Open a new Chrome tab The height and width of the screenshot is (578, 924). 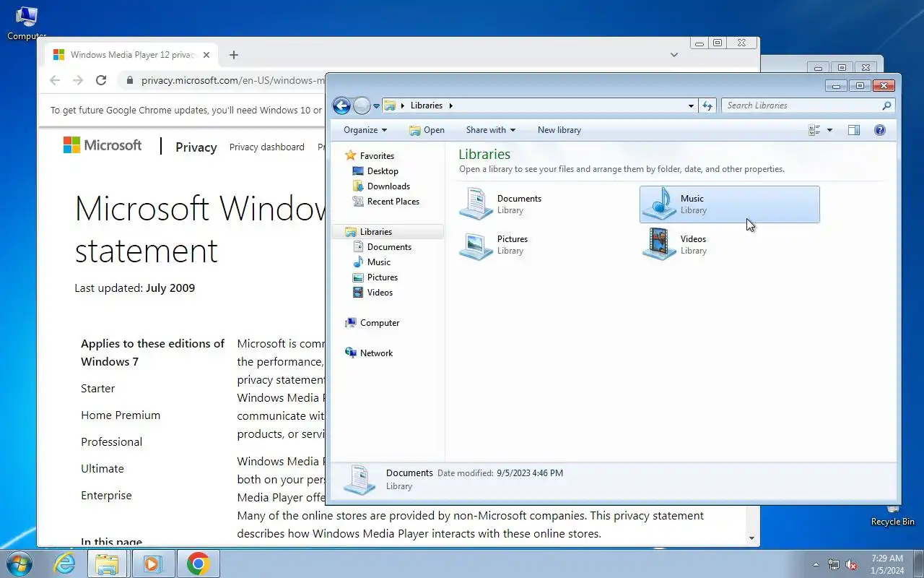pyautogui.click(x=233, y=55)
